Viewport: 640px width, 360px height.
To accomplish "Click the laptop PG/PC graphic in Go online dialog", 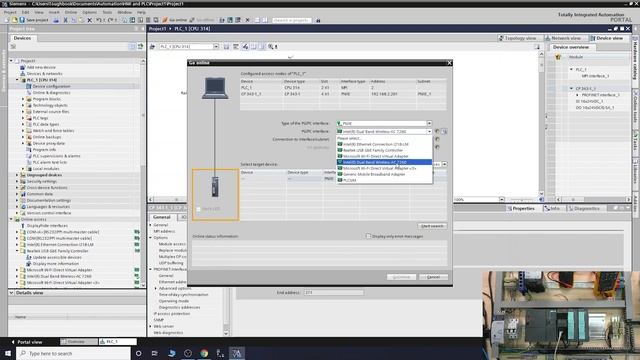I will 215,88.
